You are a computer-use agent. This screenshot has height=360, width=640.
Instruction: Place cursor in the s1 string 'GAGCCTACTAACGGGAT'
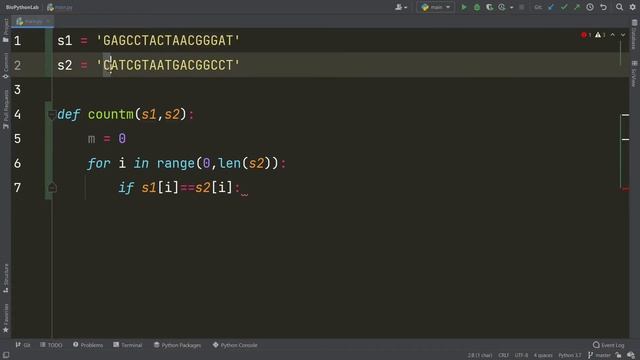168,40
